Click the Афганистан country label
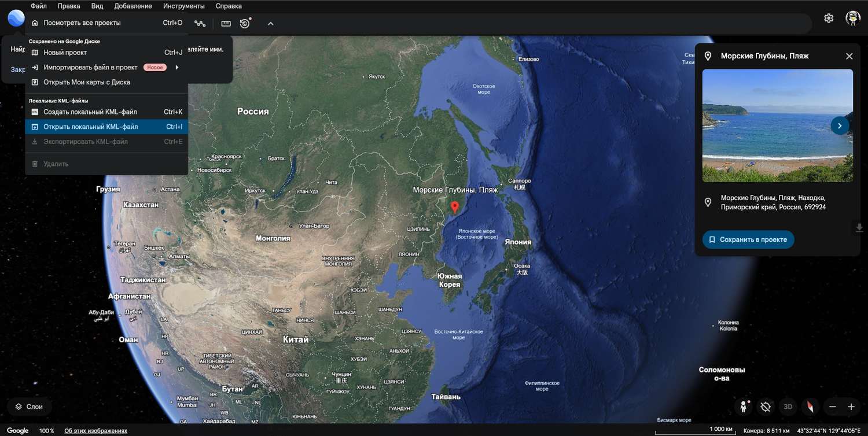The height and width of the screenshot is (436, 868). (x=130, y=297)
